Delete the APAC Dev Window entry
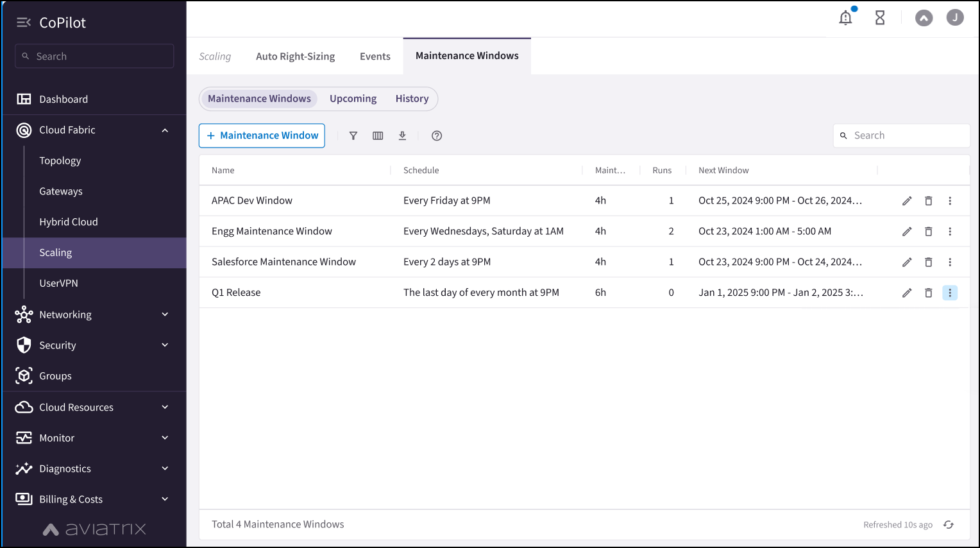This screenshot has width=980, height=548. [x=928, y=200]
